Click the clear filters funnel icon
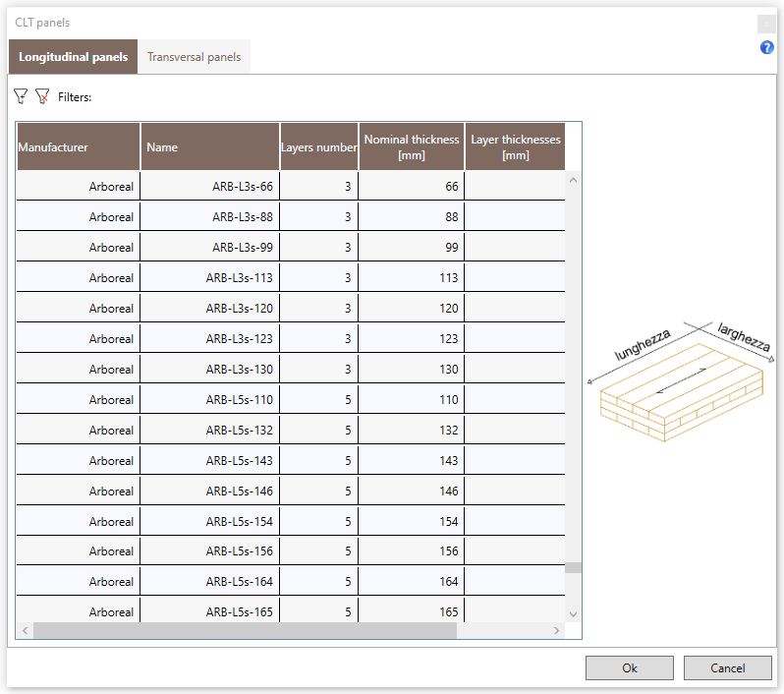Screen dimensions: 784x694 click(42, 96)
